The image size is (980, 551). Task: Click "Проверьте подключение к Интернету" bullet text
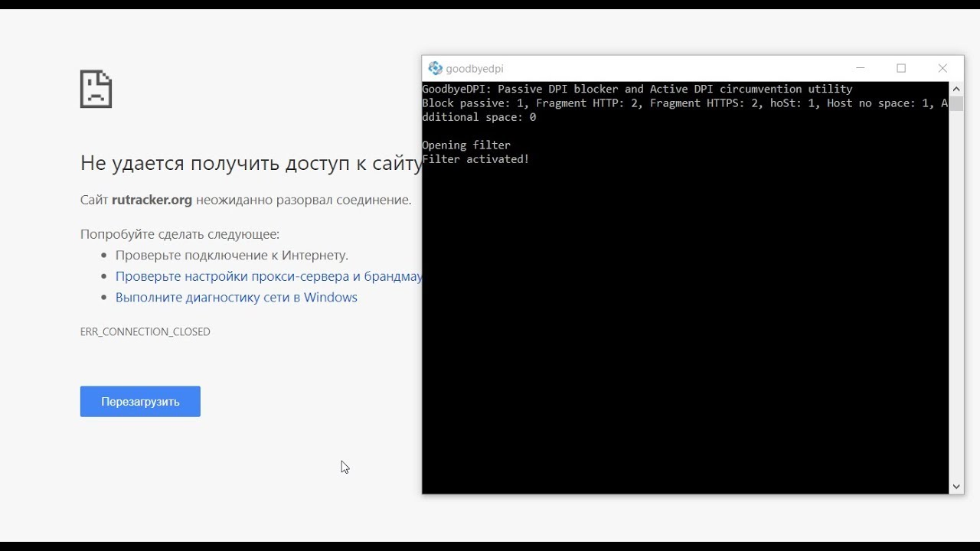232,255
